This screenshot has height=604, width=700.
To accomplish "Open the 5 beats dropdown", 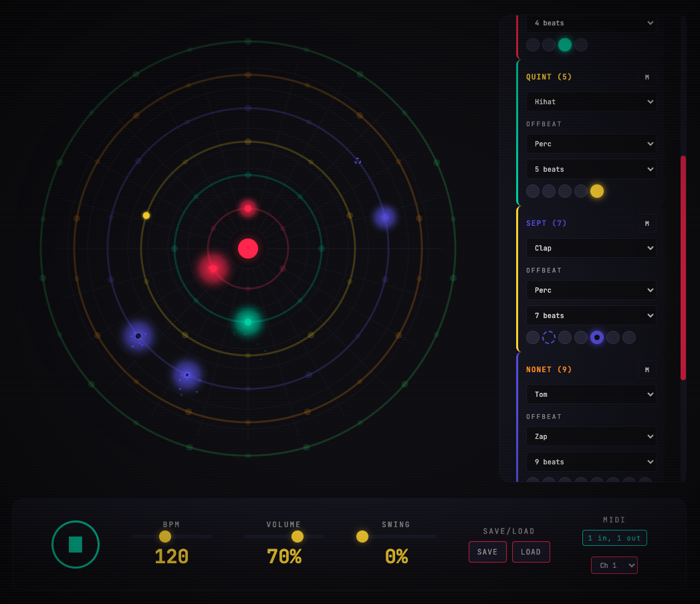I will click(x=591, y=169).
